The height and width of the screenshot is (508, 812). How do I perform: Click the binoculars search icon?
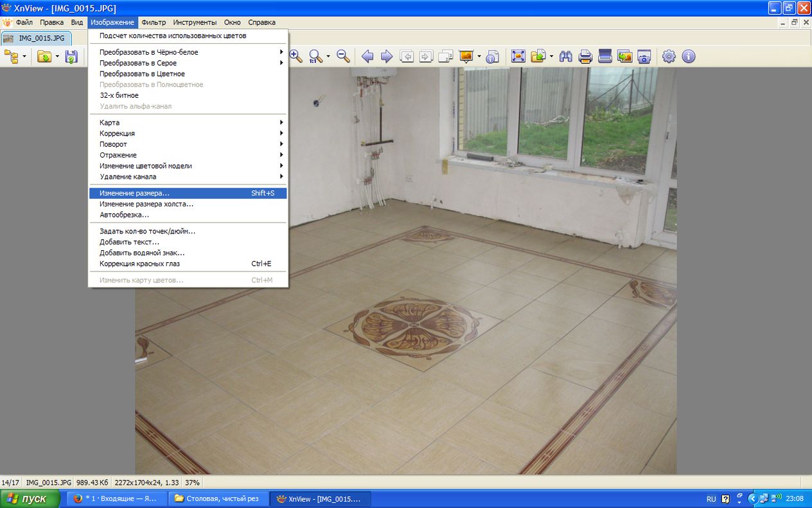click(x=566, y=57)
